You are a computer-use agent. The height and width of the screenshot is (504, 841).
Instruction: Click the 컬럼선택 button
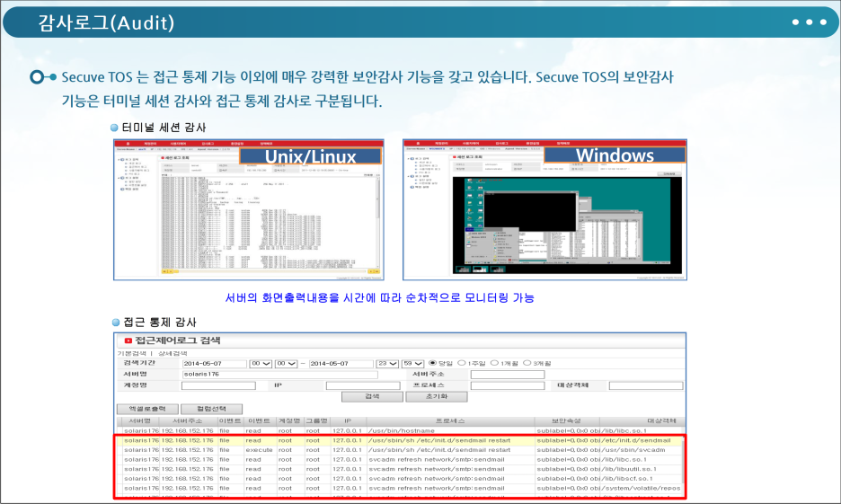coord(211,409)
